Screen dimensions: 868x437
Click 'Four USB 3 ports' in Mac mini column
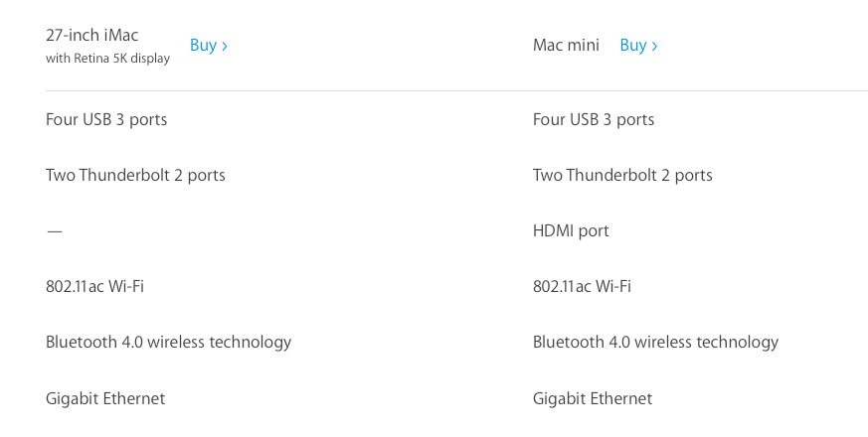tap(594, 120)
